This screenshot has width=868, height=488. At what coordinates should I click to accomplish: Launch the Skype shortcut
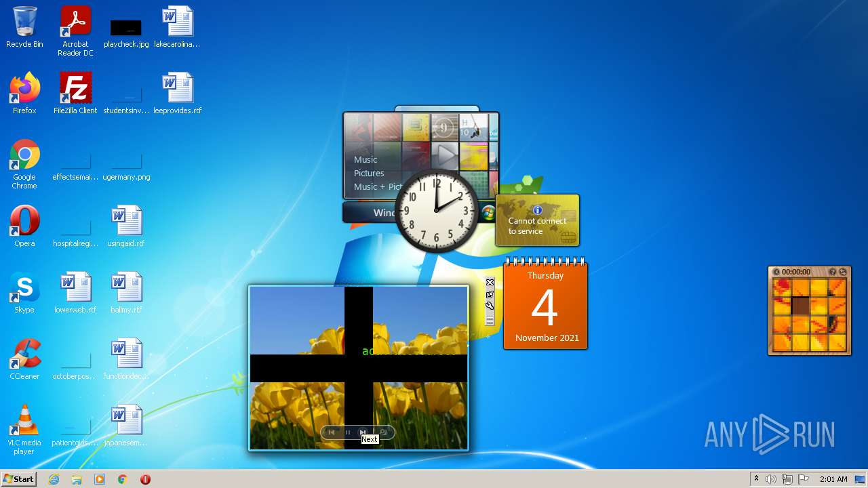(24, 293)
